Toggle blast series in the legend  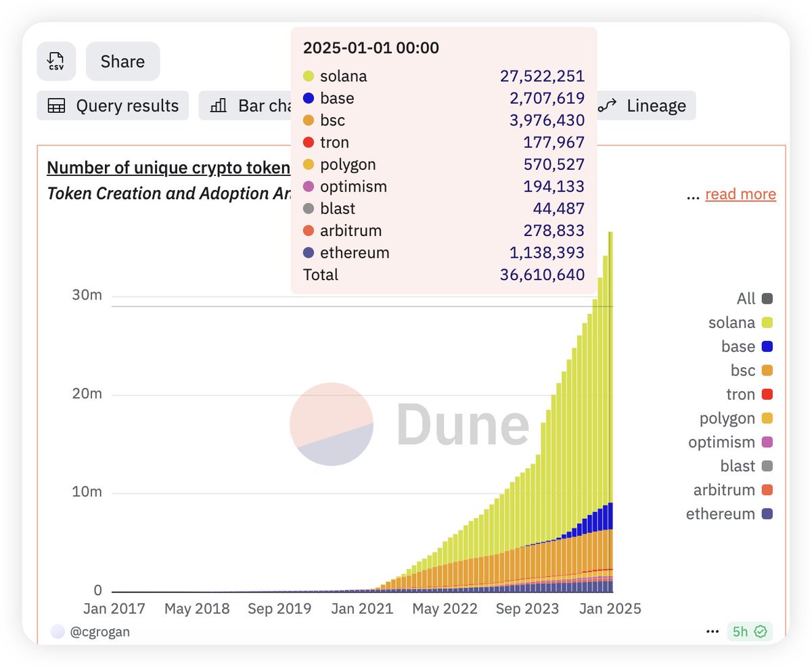pos(747,466)
